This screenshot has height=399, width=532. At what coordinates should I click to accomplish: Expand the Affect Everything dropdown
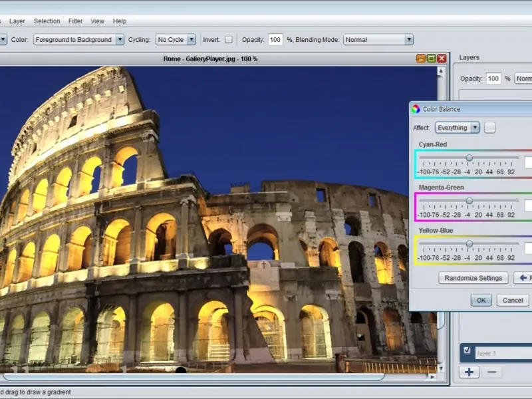458,128
